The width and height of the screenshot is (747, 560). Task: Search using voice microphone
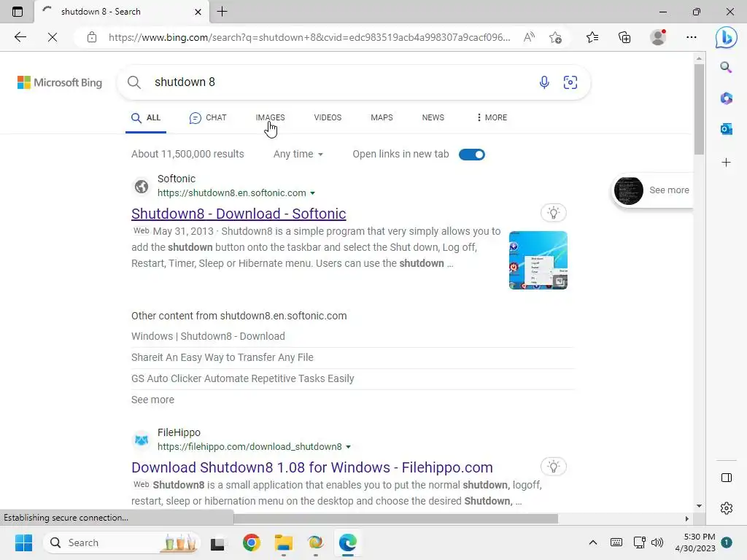pos(544,82)
